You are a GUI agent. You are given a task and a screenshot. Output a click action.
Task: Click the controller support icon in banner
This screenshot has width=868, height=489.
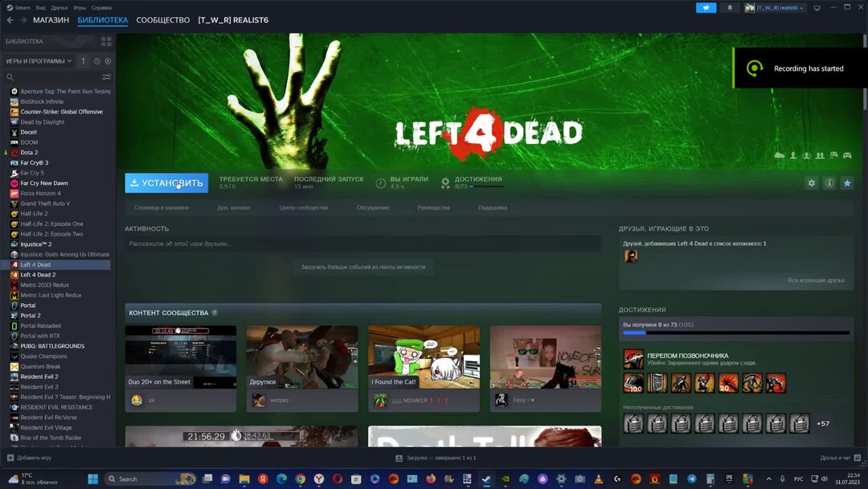tap(847, 155)
